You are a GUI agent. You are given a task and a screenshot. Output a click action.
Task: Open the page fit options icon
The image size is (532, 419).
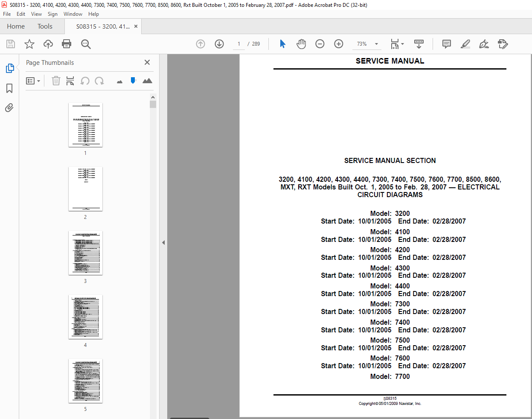tap(395, 44)
